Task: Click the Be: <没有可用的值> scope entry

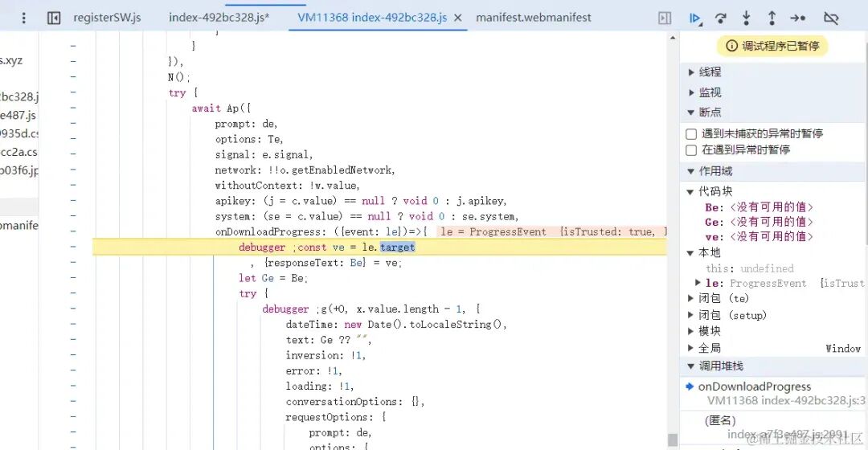Action: pos(759,207)
